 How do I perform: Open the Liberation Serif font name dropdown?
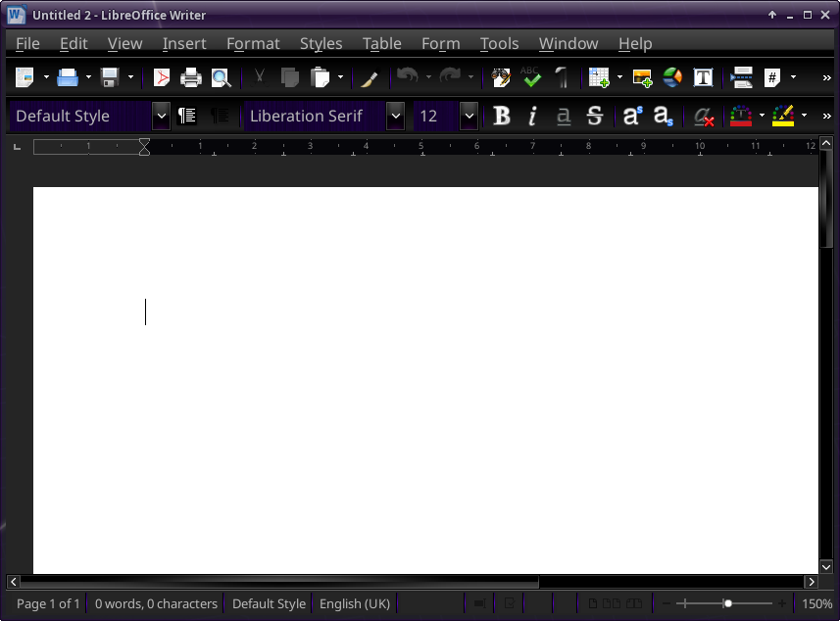[x=395, y=117]
